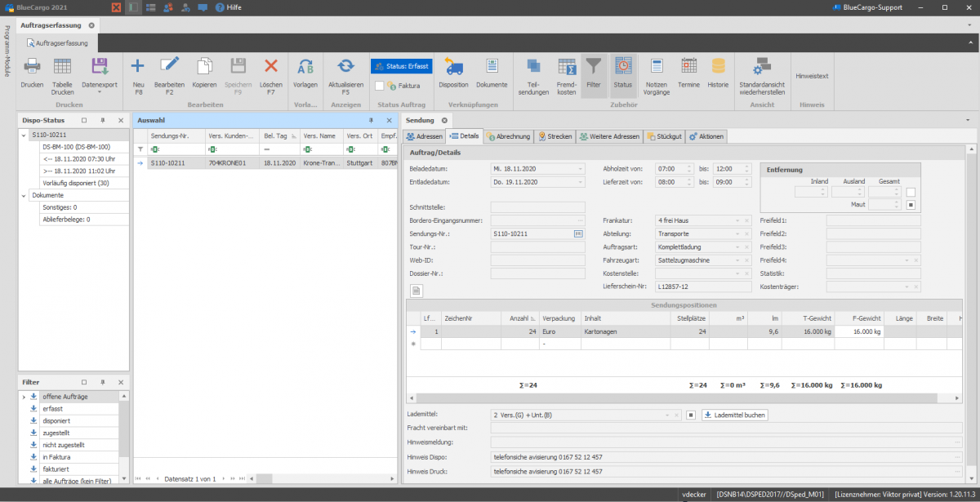This screenshot has height=502, width=980.
Task: Clear the Frankatur selection with its x
Action: (746, 220)
